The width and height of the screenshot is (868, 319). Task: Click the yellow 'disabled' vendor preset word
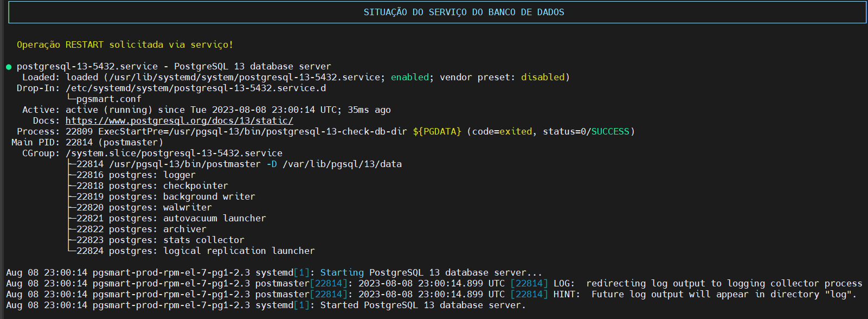(x=543, y=77)
